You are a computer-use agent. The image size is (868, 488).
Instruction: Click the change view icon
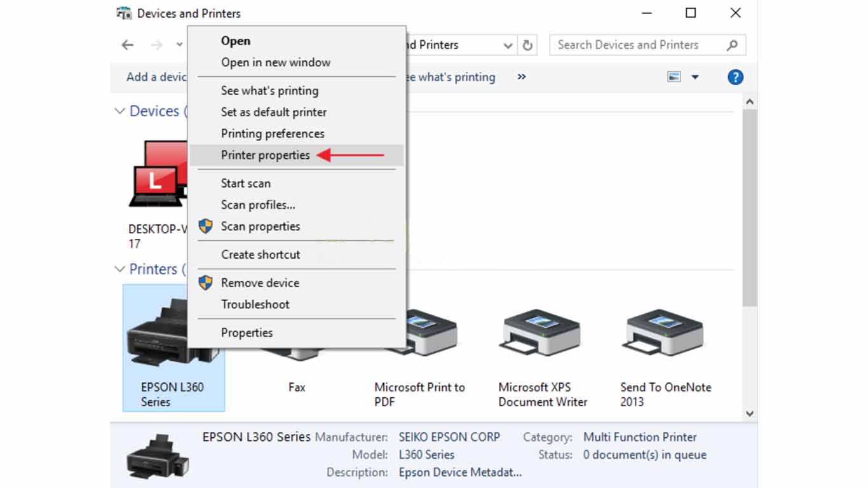coord(674,77)
